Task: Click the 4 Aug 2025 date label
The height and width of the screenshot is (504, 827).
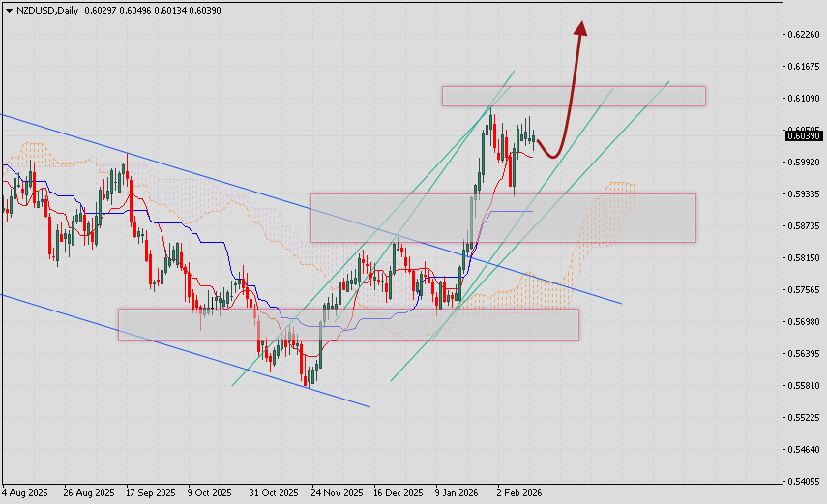Action: pyautogui.click(x=25, y=492)
